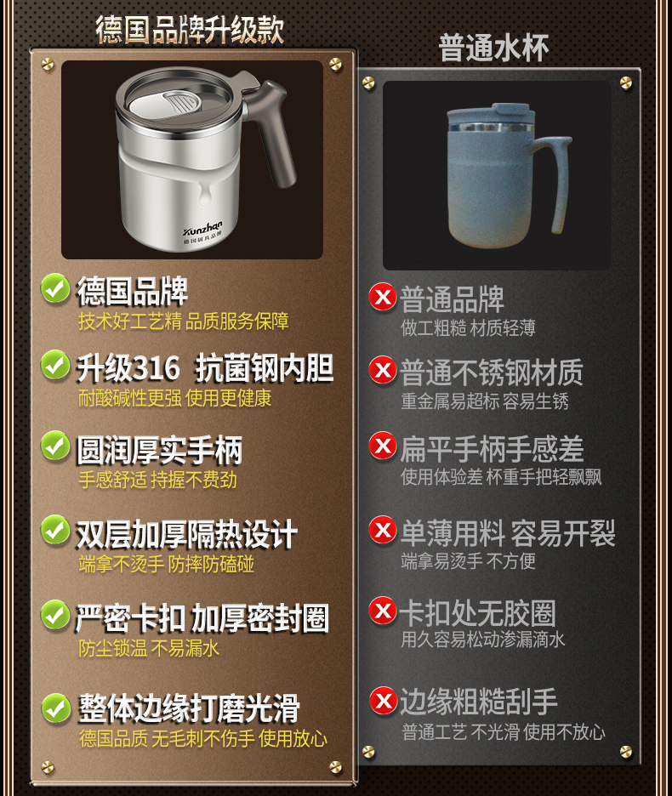Screen dimensions: 672x796
Task: Click the 德国品牌升级款 heading
Action: coord(190,30)
